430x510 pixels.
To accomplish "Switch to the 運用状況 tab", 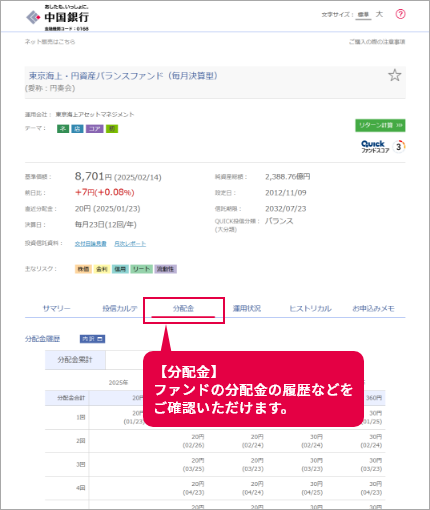I will [x=247, y=309].
